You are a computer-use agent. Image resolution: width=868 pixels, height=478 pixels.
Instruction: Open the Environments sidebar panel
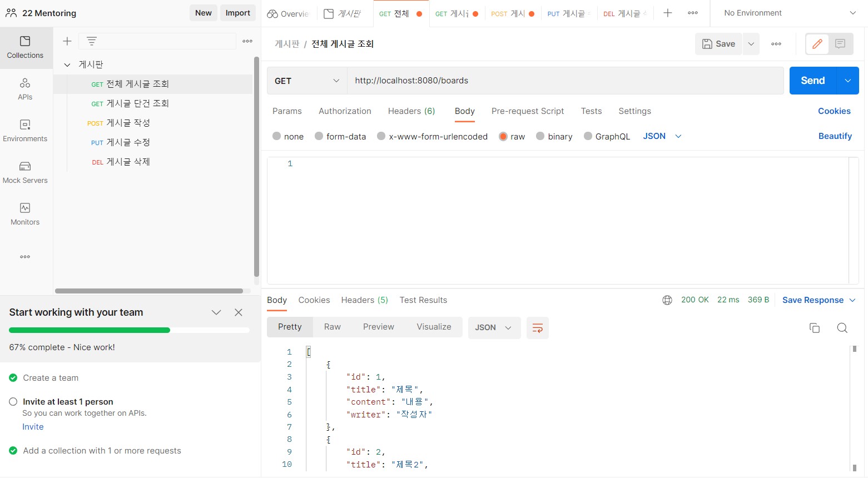click(25, 131)
